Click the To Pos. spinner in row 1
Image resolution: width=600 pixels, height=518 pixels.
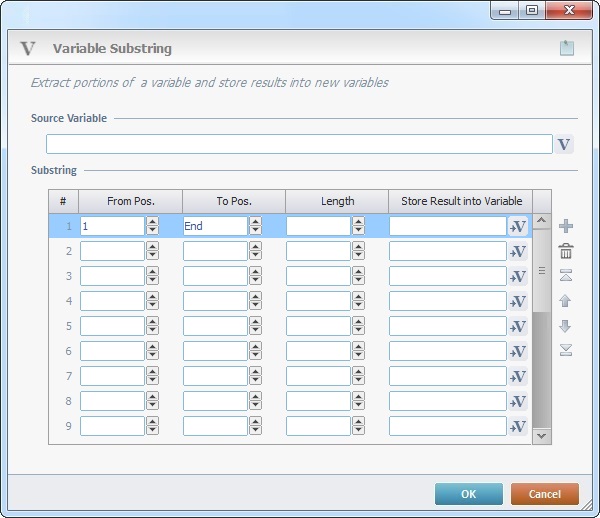255,226
